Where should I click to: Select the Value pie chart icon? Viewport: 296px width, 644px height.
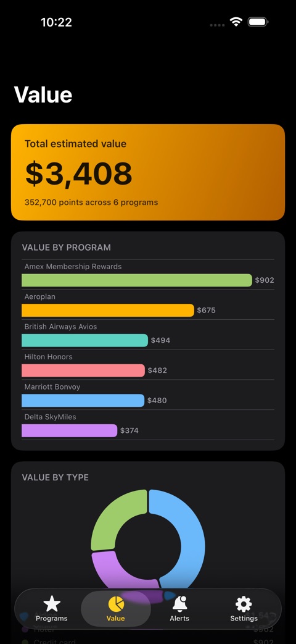pos(116,604)
